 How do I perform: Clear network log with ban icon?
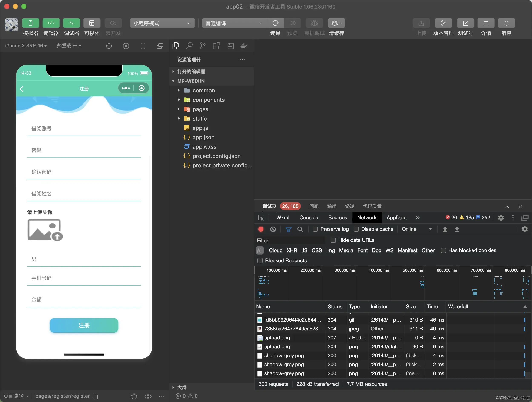(273, 229)
